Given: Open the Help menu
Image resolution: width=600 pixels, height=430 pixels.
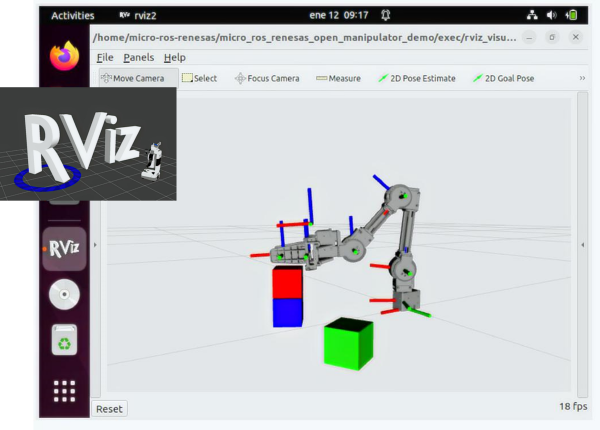Looking at the screenshot, I should point(175,57).
